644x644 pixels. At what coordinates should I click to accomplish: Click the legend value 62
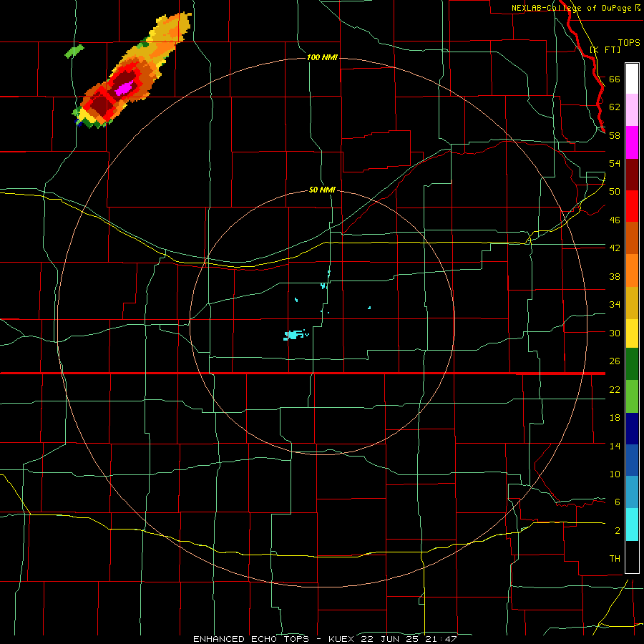pyautogui.click(x=615, y=107)
